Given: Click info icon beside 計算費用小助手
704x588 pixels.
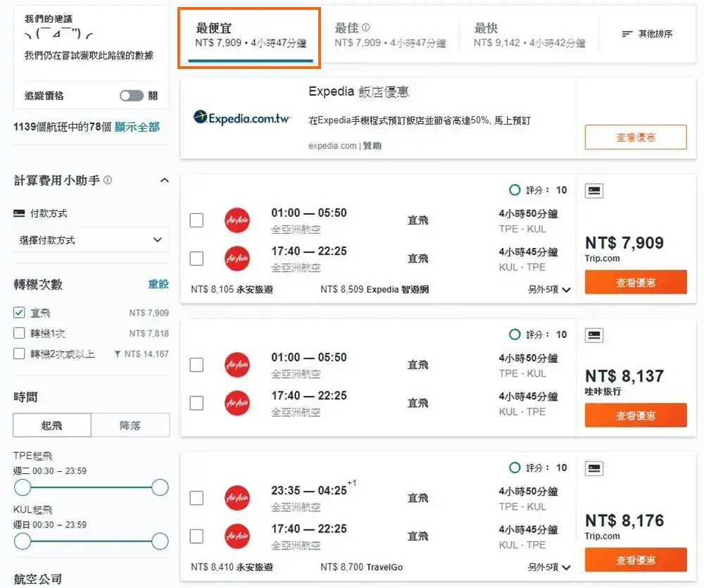Looking at the screenshot, I should [108, 180].
